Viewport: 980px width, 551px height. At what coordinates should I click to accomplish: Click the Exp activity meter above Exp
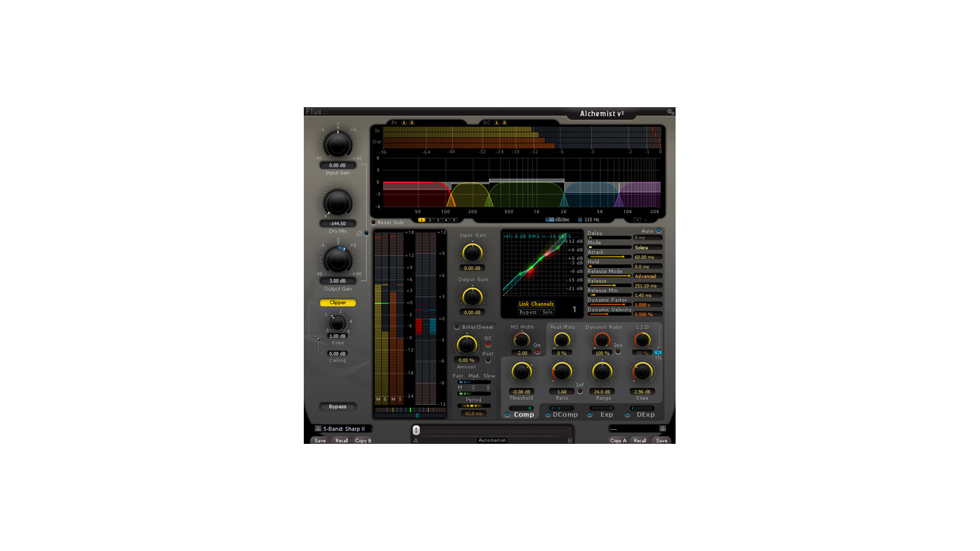click(601, 408)
